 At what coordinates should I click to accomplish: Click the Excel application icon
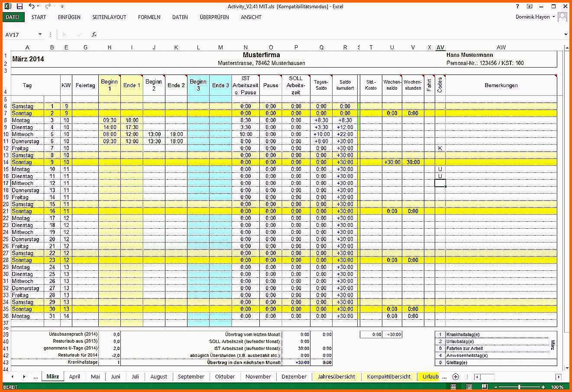tap(8, 6)
